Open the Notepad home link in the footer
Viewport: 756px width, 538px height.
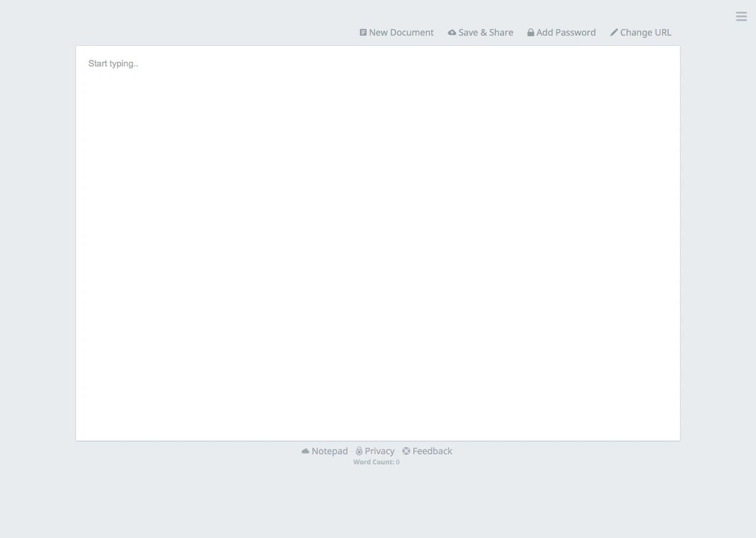coord(330,451)
